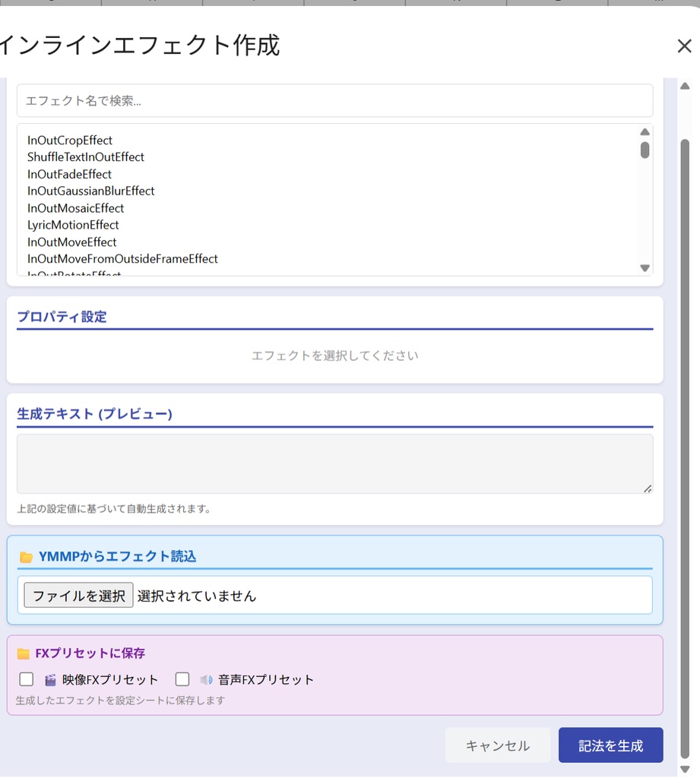Click the effect list scrollbar thumb
The image size is (700, 778).
pos(644,152)
